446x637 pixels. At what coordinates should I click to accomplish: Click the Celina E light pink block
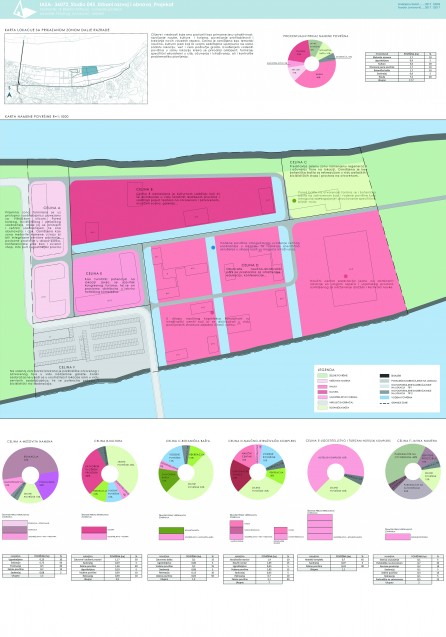[107, 283]
